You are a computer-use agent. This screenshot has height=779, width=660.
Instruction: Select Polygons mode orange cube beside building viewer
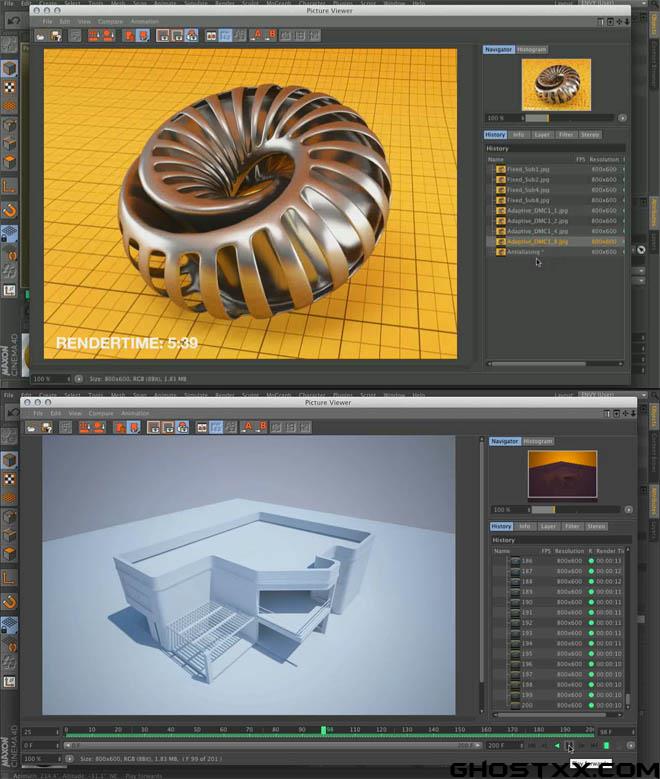coord(9,553)
